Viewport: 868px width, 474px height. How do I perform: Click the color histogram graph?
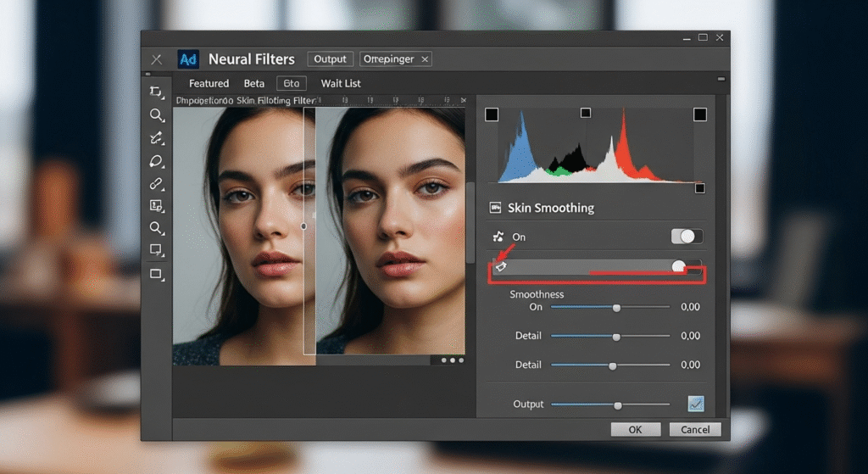tap(596, 146)
